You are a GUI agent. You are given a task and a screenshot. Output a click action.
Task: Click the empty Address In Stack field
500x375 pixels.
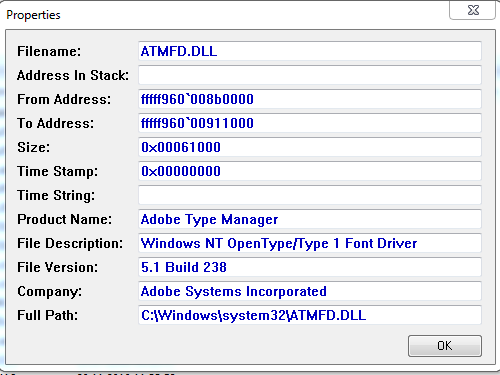coord(310,75)
